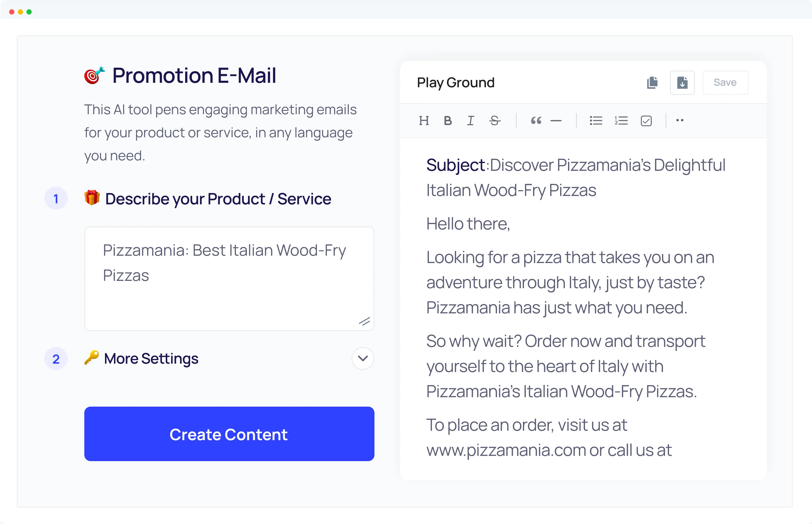Open the extra formatting options menu

tap(680, 121)
